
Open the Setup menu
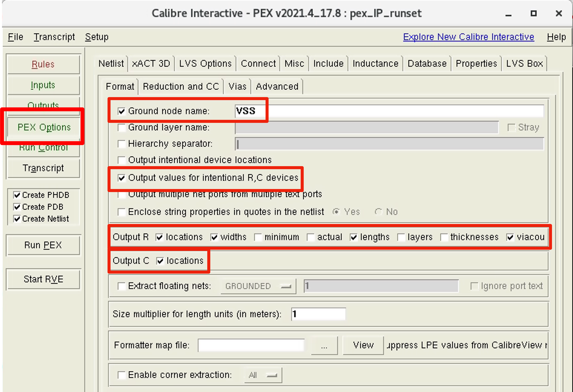coord(97,37)
